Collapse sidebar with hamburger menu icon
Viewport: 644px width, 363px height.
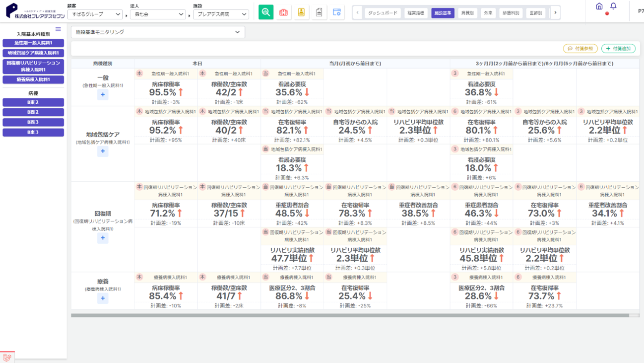tap(58, 29)
